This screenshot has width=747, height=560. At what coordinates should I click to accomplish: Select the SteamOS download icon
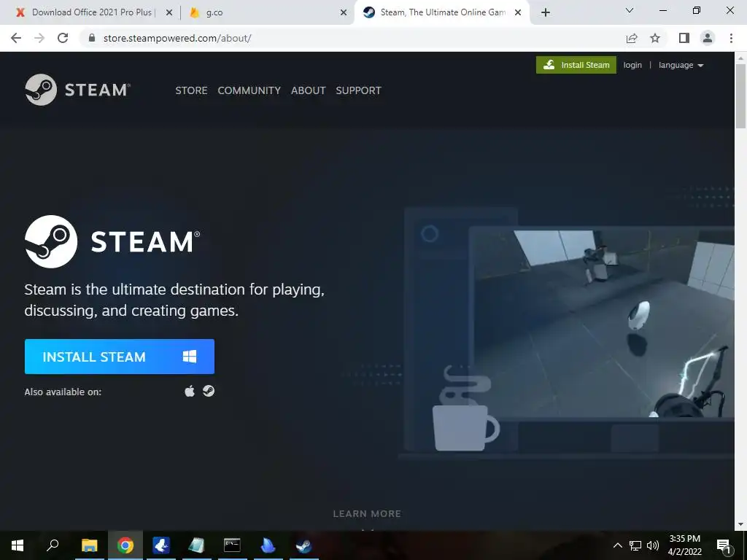click(x=209, y=391)
